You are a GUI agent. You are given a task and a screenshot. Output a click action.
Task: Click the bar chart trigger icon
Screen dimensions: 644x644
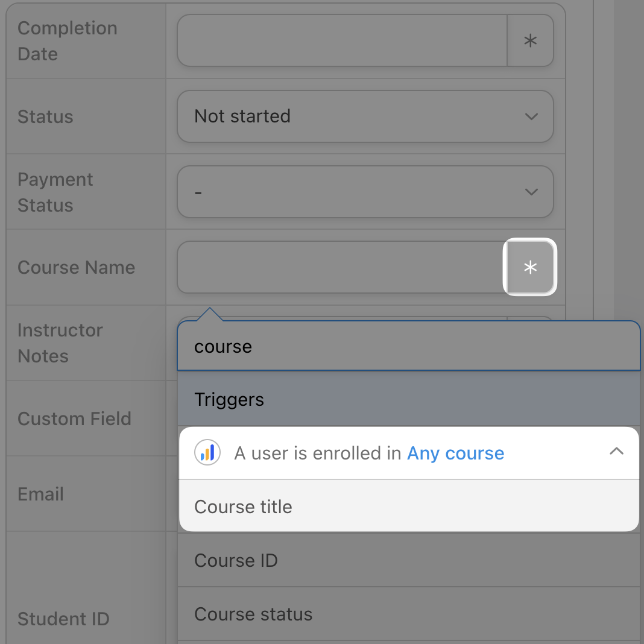coord(207,453)
